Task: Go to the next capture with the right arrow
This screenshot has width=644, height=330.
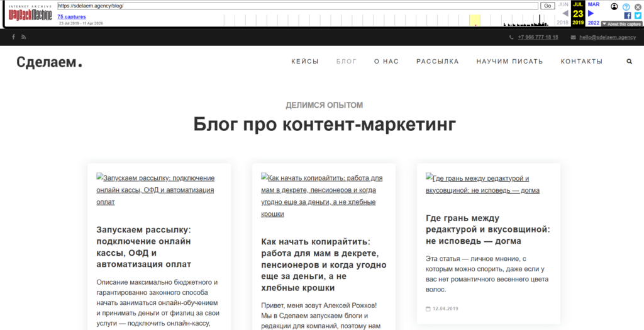Action: point(591,14)
